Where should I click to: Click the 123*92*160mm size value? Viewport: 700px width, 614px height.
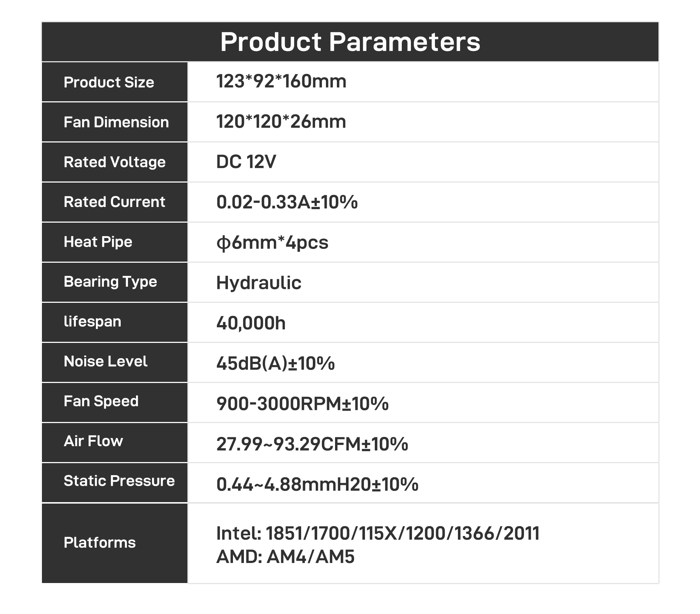pyautogui.click(x=281, y=81)
